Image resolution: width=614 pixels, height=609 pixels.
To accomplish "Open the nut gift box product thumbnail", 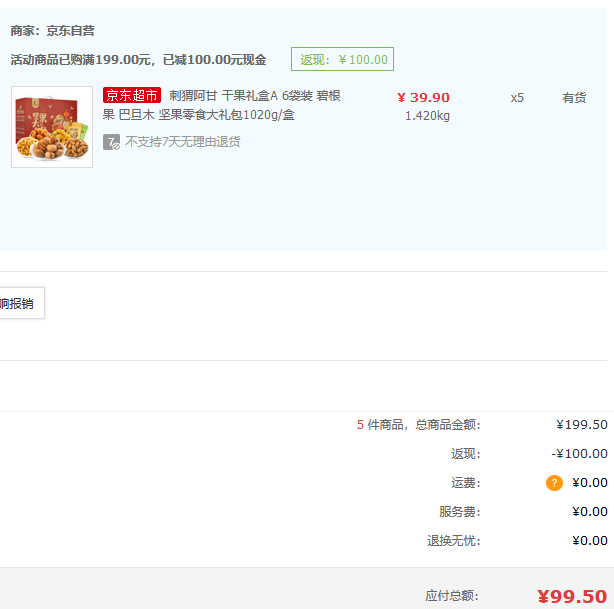I will click(52, 127).
